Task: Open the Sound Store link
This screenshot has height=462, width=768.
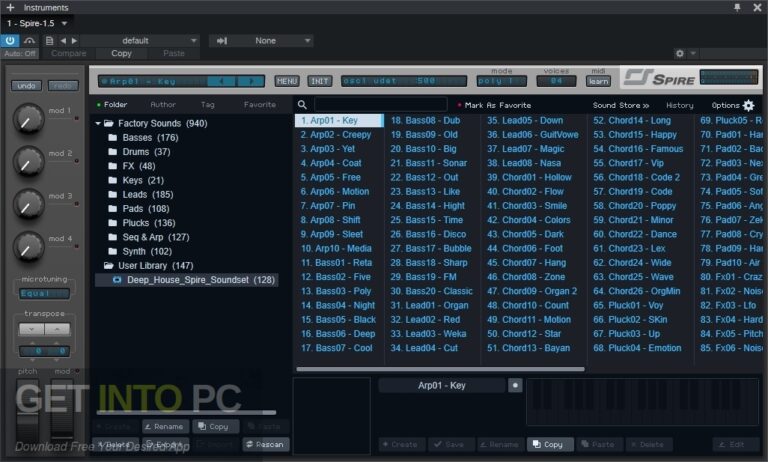Action: [x=621, y=105]
